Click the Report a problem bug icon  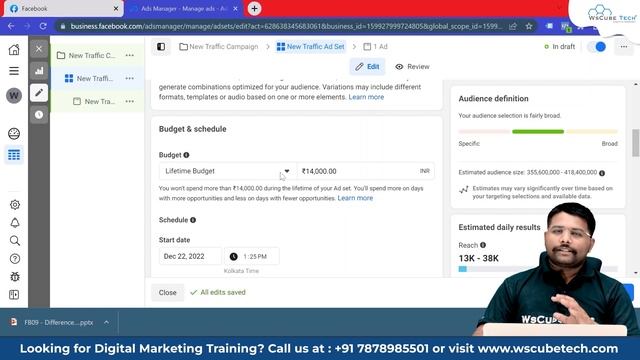pyautogui.click(x=15, y=277)
